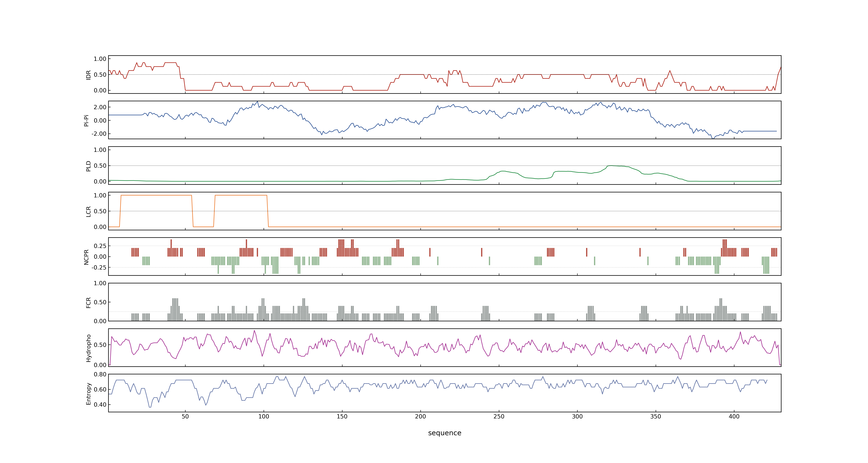Click the x-axis tick label 50
Image resolution: width=868 pixels, height=463 pixels.
pyautogui.click(x=185, y=416)
